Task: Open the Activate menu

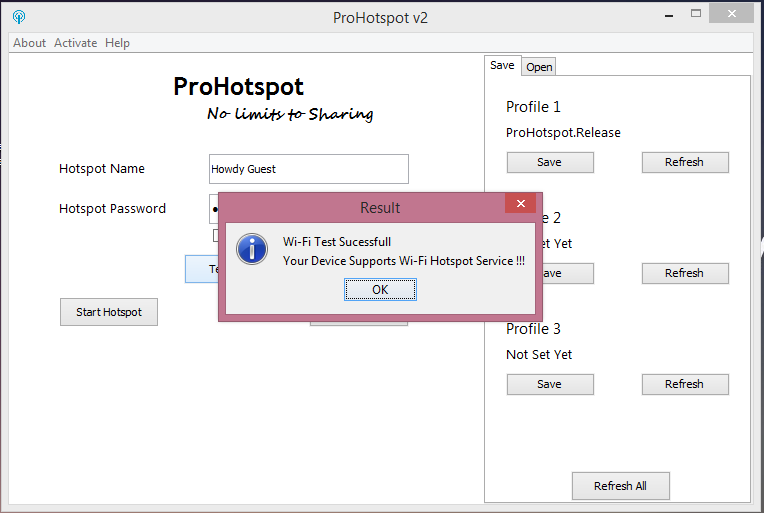Action: 76,43
